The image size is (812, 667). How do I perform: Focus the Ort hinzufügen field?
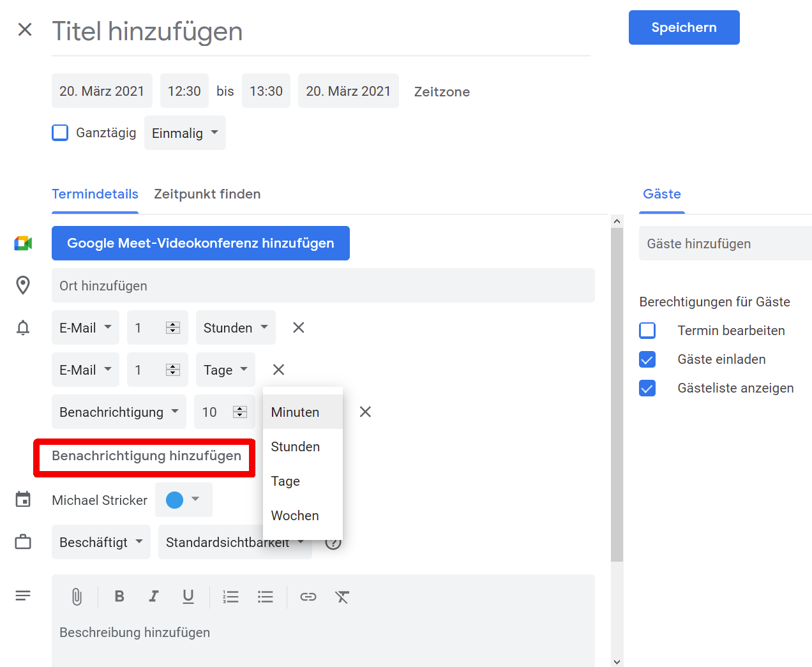[x=323, y=285]
